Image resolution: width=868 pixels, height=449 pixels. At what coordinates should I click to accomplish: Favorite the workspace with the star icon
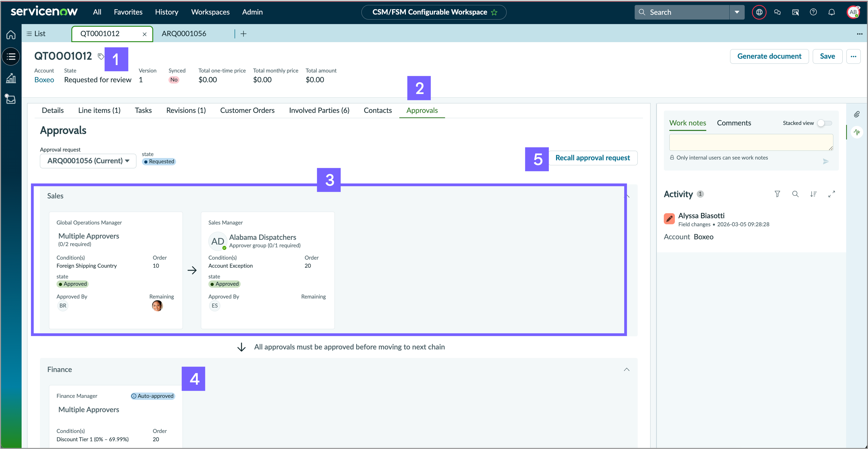coord(494,12)
